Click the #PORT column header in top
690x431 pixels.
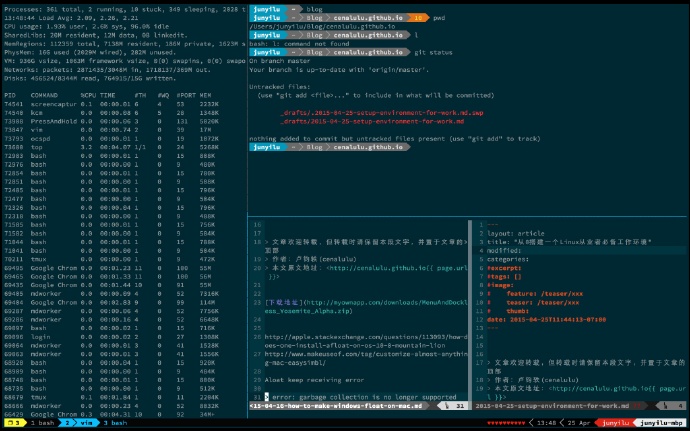(185, 96)
